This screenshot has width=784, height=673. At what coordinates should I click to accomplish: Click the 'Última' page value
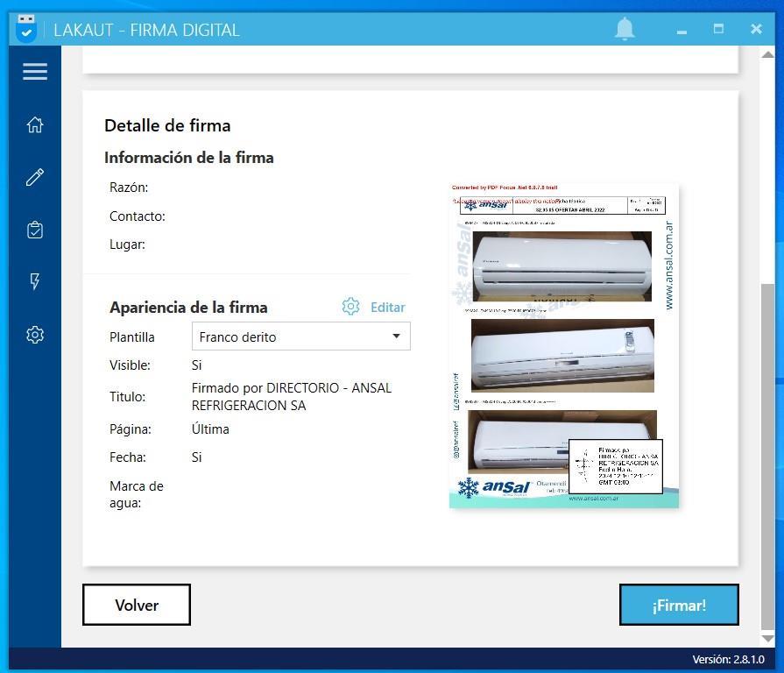click(x=210, y=429)
